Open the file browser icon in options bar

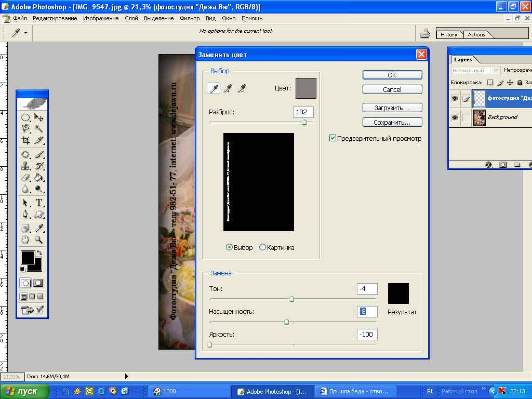(425, 33)
